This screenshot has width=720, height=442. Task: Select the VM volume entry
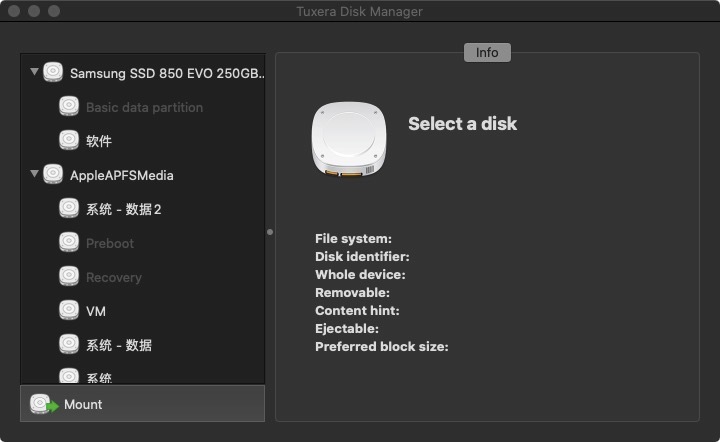coord(96,312)
